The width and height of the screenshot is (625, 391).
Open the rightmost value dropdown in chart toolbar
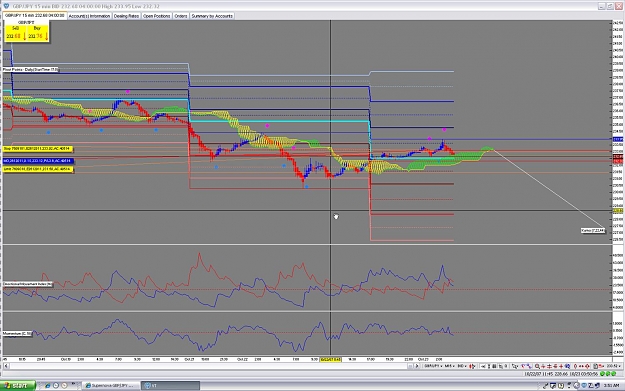[613, 366]
